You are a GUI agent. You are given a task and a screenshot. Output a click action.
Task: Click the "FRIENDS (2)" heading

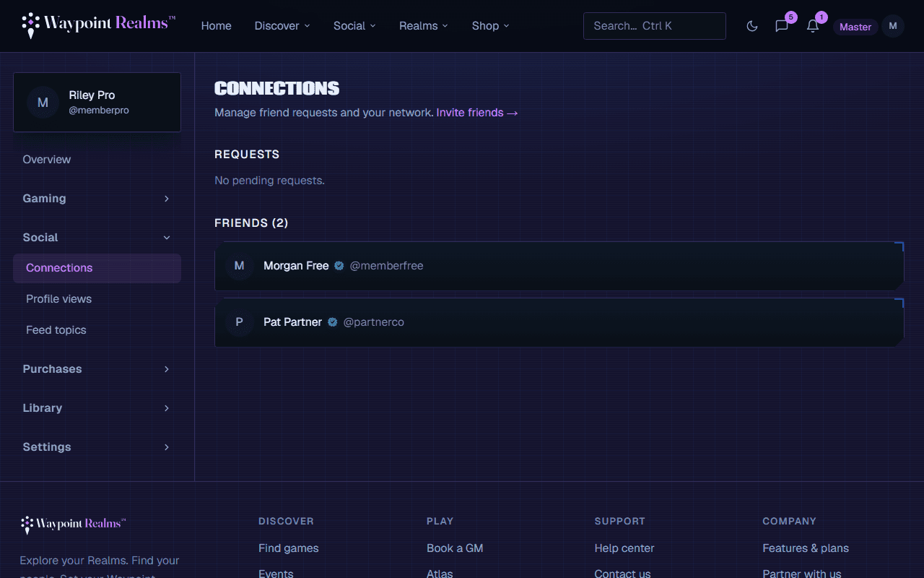[251, 223]
